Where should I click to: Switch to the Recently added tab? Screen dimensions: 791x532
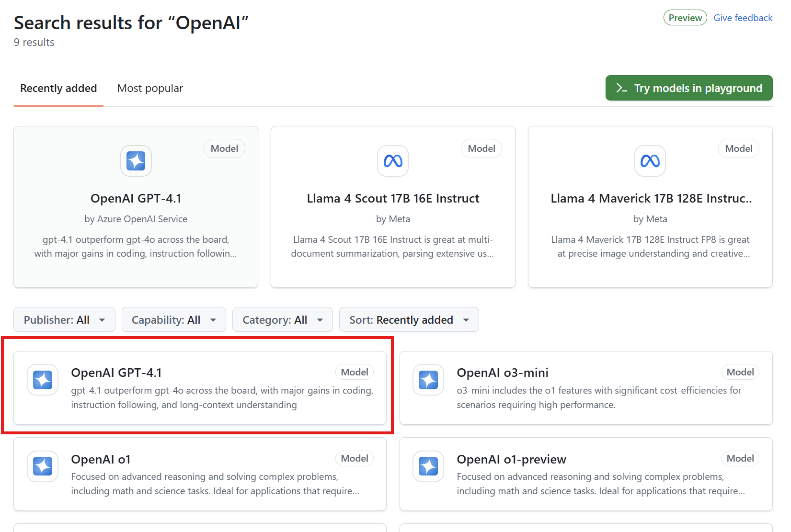pyautogui.click(x=58, y=88)
